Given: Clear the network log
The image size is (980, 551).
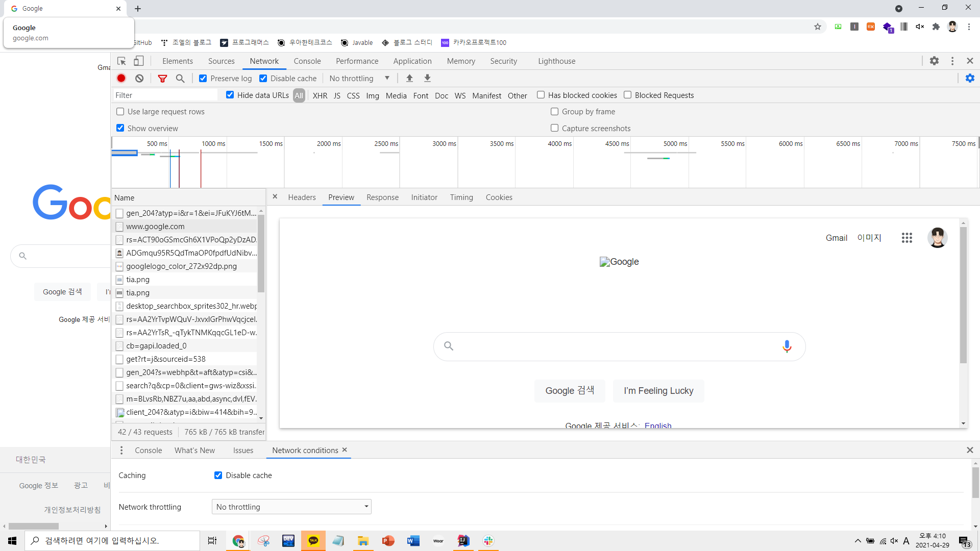Looking at the screenshot, I should coord(139,78).
